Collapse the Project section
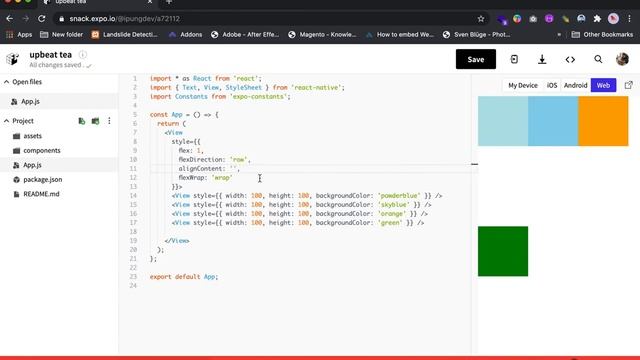 (7, 121)
